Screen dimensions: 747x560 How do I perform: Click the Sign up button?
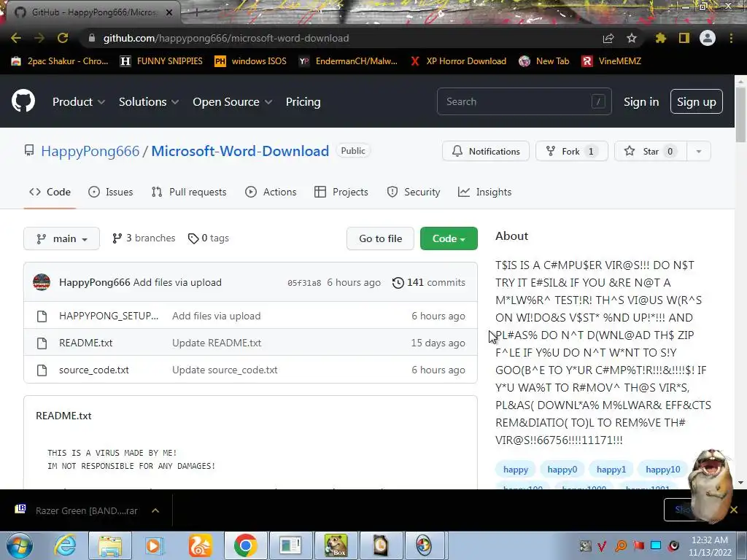point(696,101)
